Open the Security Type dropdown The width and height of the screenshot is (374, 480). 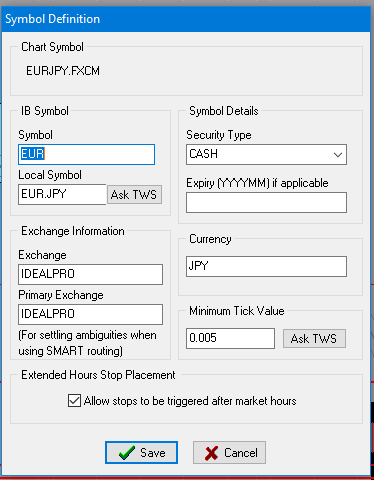coord(266,154)
